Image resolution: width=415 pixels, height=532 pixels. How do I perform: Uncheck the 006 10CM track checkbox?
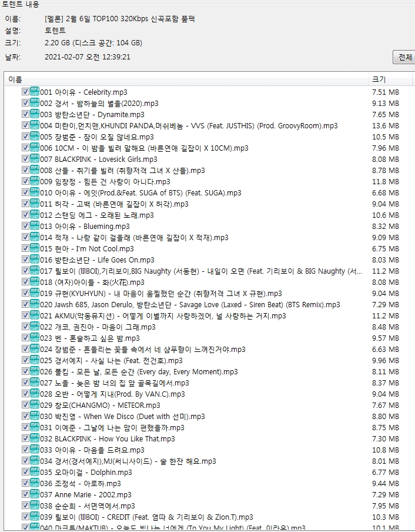tap(25, 148)
